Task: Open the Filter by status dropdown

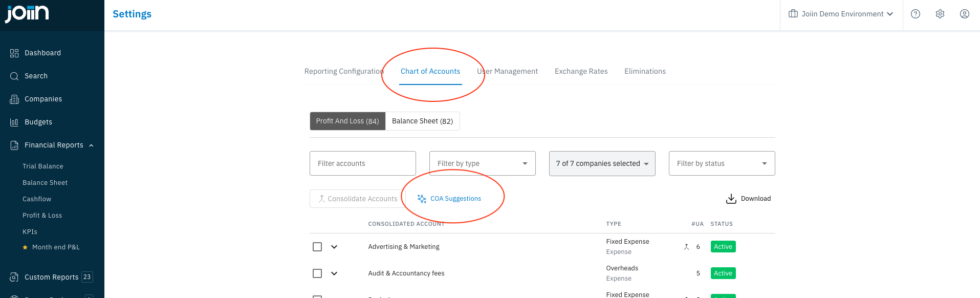Action: coord(722,163)
